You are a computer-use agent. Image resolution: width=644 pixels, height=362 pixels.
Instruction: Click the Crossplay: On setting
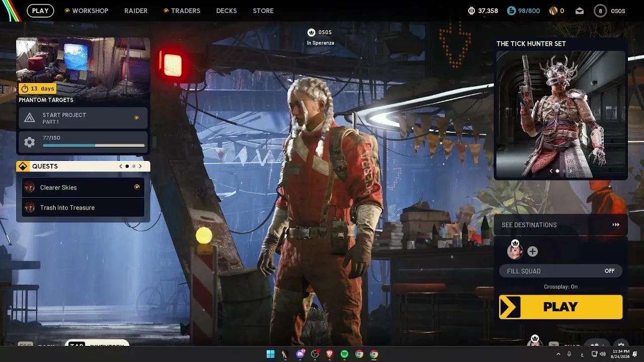point(560,287)
